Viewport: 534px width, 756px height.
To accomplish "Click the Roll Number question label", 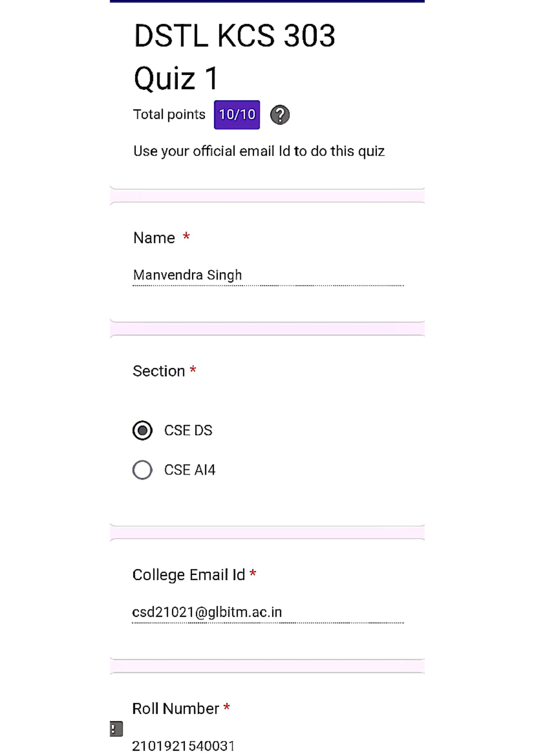I will (176, 708).
